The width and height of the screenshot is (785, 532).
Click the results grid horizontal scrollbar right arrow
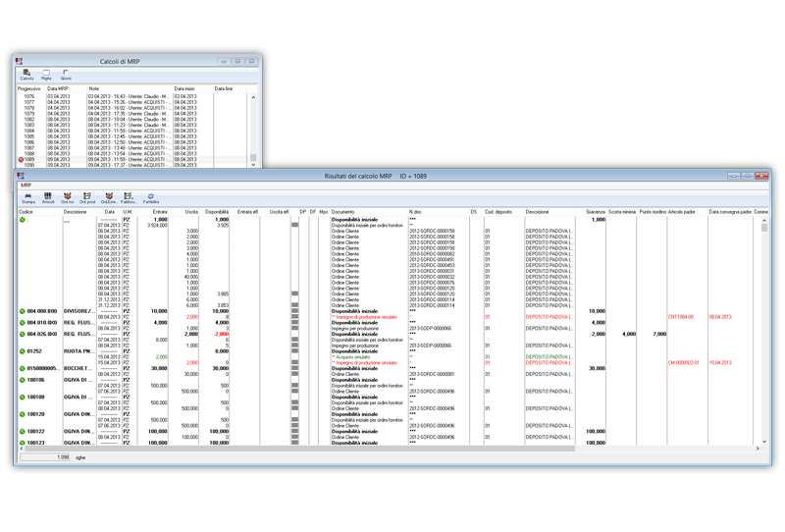(758, 449)
